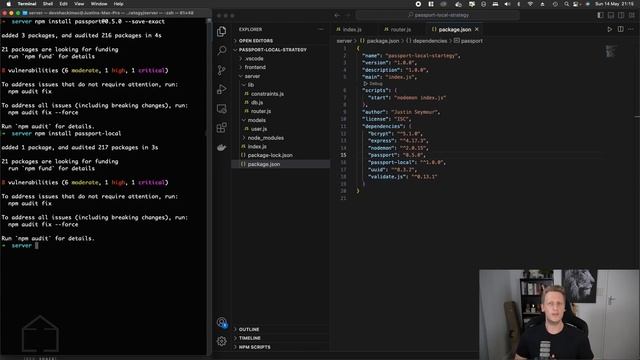This screenshot has width=640, height=360.
Task: Click the passport breadcrumb segment
Action: pos(469,41)
